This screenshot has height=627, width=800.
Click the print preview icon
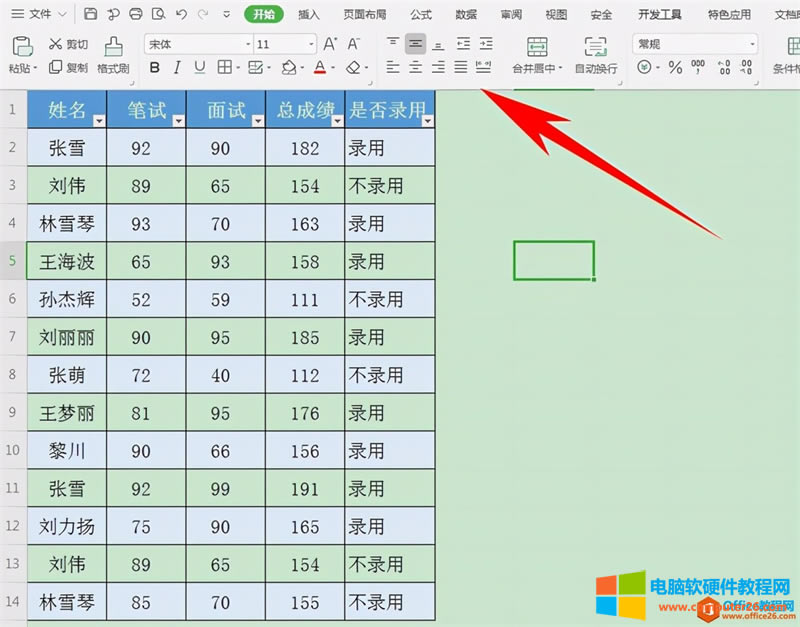click(x=158, y=15)
